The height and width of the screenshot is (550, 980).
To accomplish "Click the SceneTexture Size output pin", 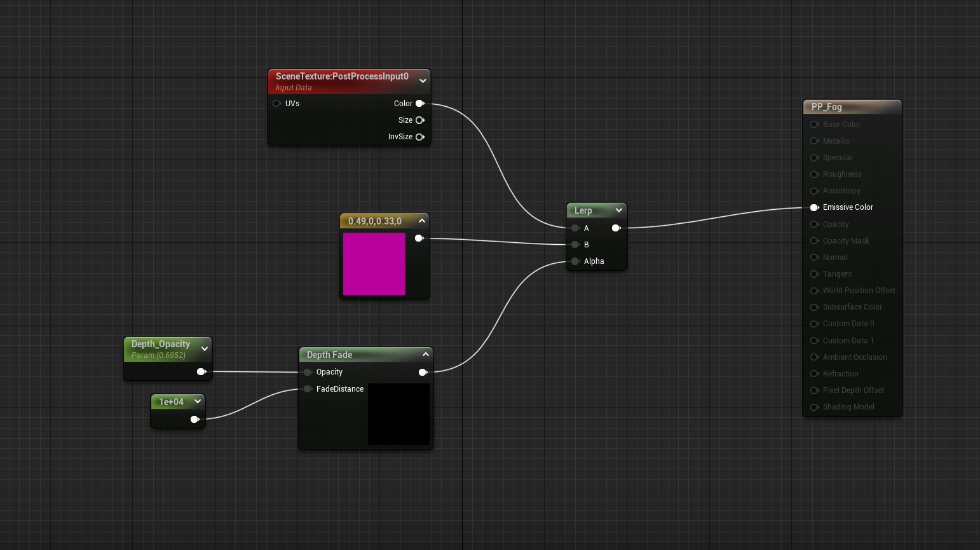I will 420,120.
